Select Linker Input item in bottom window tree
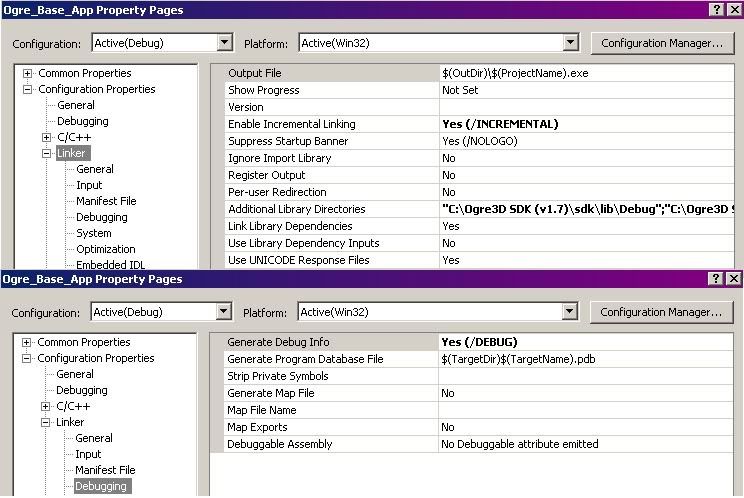Screen dimensions: 744x498 [x=88, y=454]
